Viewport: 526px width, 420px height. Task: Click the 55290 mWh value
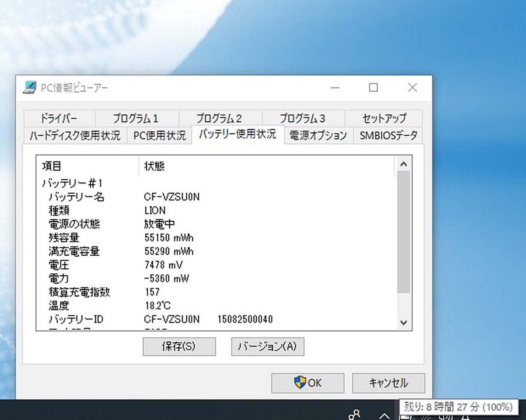(169, 251)
